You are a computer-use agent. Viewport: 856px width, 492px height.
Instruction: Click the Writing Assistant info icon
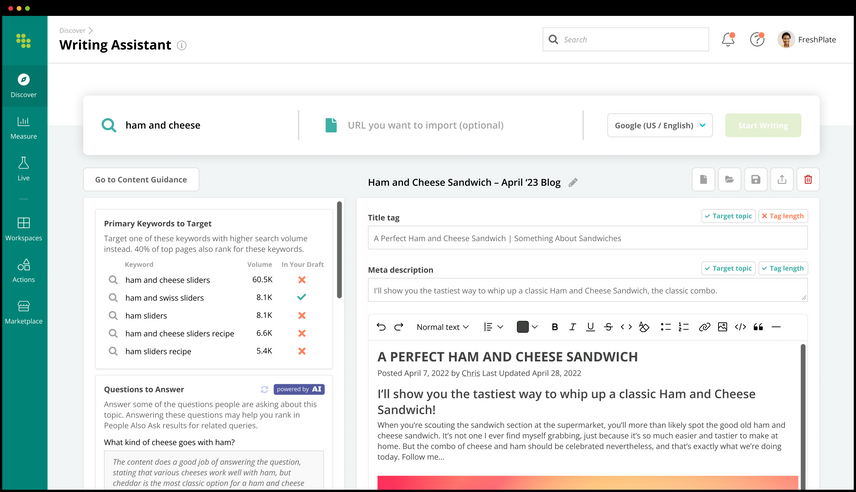point(182,45)
